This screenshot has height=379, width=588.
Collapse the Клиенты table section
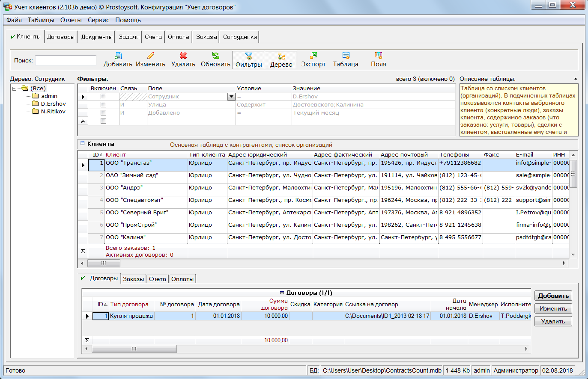pos(83,144)
